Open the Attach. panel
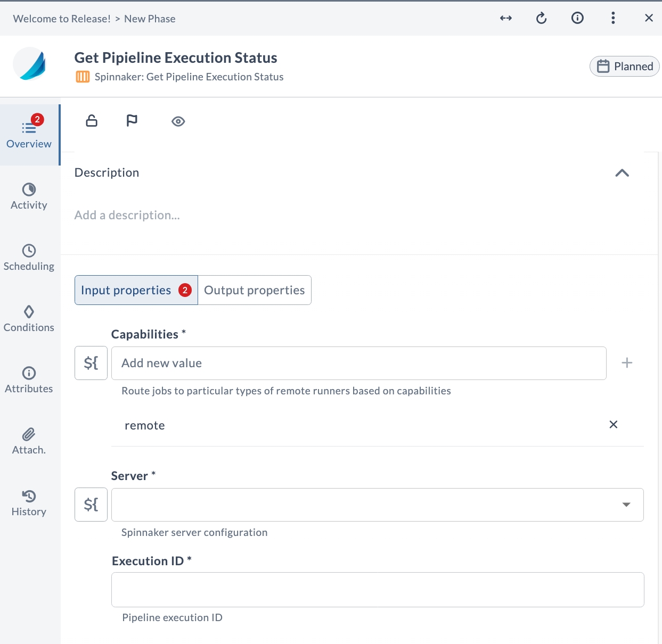The width and height of the screenshot is (662, 644). pyautogui.click(x=29, y=442)
